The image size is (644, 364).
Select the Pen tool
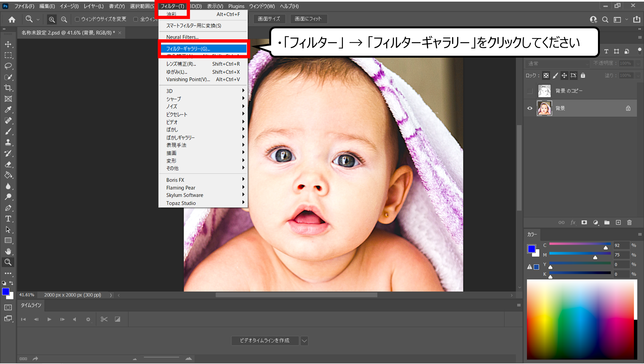click(8, 208)
